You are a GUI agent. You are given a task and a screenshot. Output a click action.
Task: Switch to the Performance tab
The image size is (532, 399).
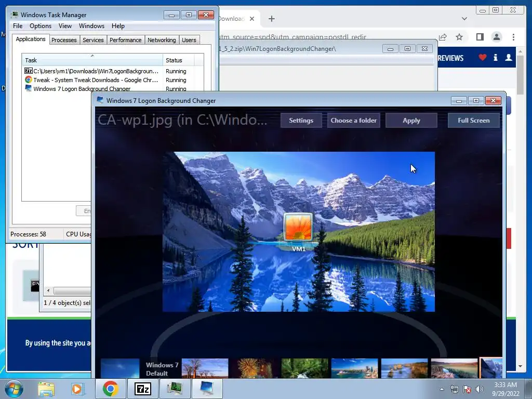(126, 40)
